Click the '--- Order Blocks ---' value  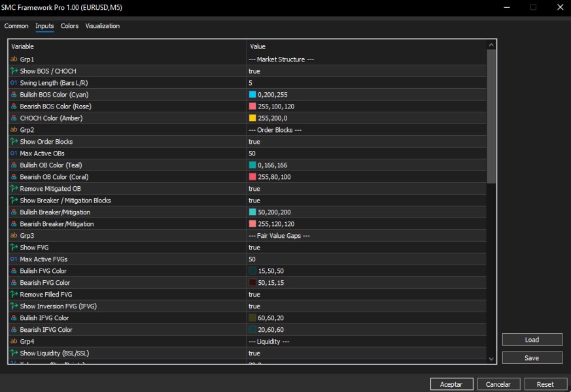(x=275, y=130)
